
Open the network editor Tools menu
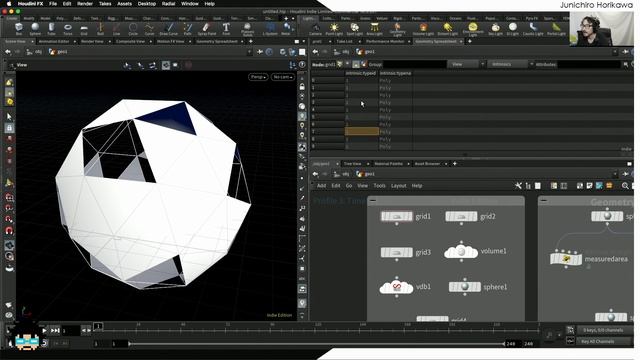click(x=380, y=186)
